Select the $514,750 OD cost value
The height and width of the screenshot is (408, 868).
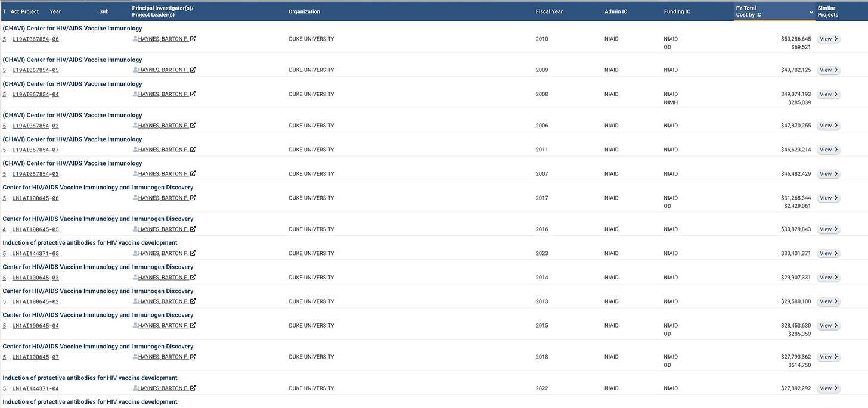799,365
